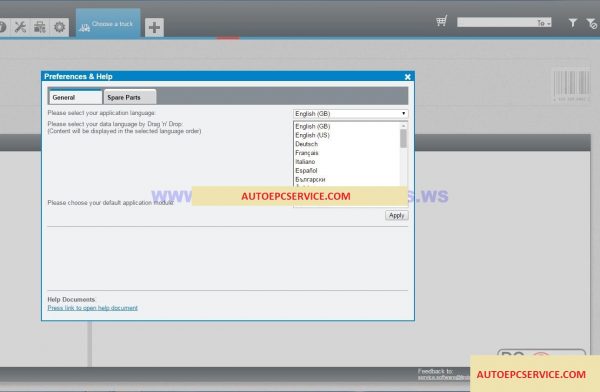Image resolution: width=600 pixels, height=392 pixels.
Task: Open the application language dropdown
Action: tap(351, 114)
